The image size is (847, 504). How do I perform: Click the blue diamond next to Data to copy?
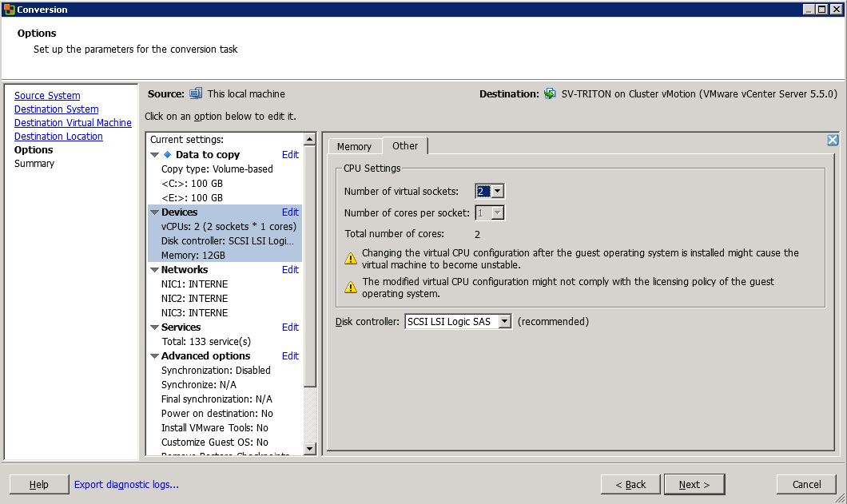[168, 154]
